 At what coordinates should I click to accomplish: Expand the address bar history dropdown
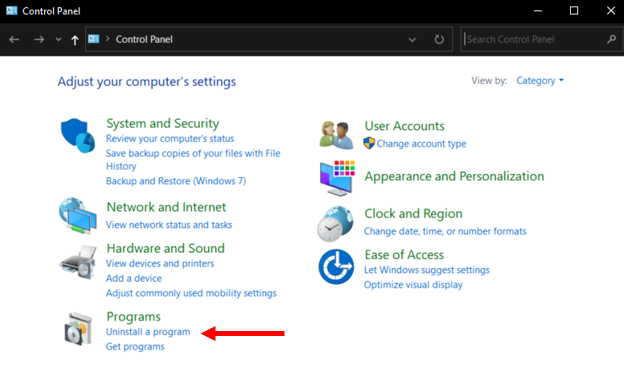412,39
